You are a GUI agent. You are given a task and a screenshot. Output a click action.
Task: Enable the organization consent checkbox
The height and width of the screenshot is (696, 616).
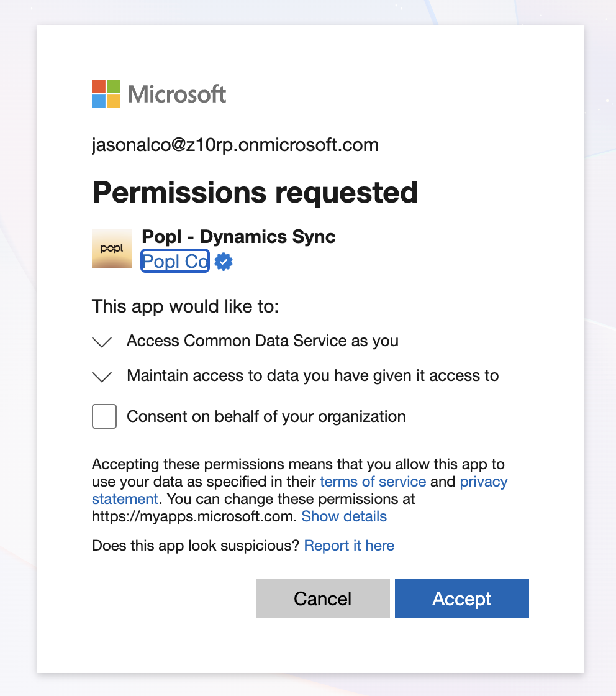(104, 416)
